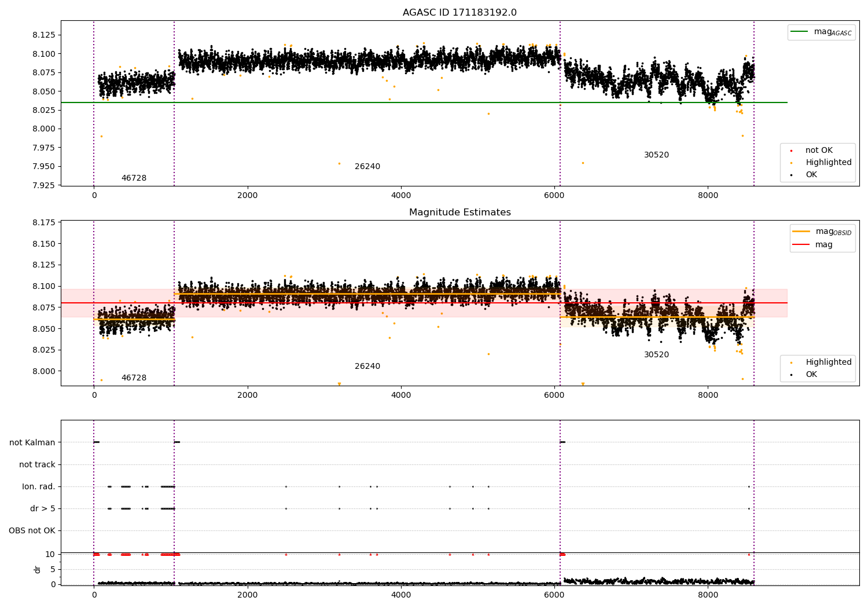Click dr axis tick label "10"
This screenshot has height=608, width=868.
[50, 555]
